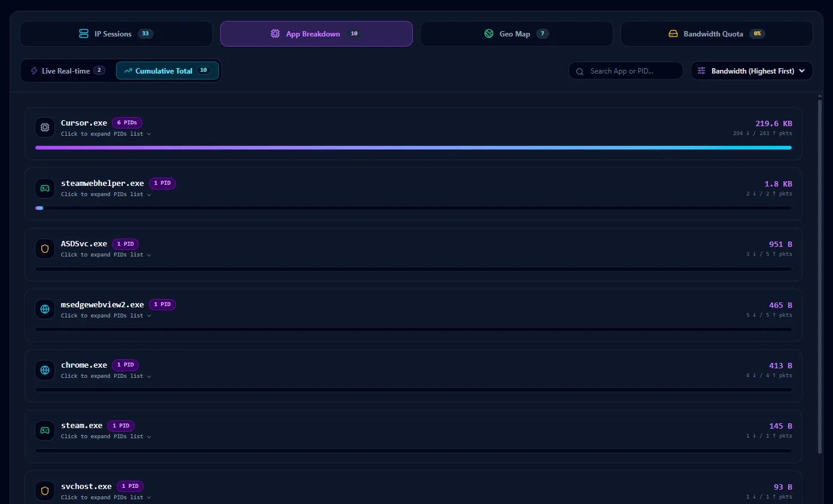
Task: Expand PIDs list for ASDSvc.exe
Action: coord(106,255)
